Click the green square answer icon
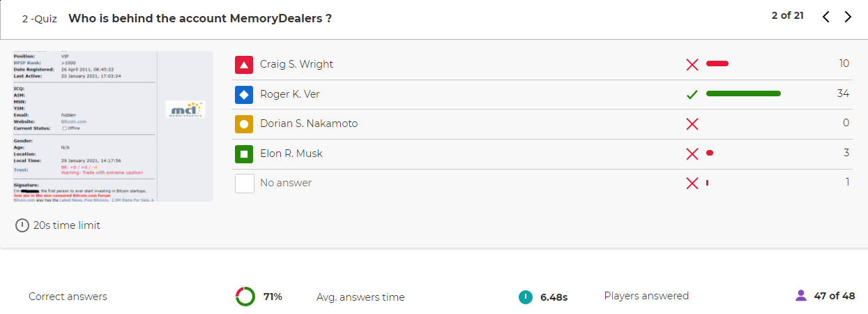The image size is (868, 314). (244, 154)
